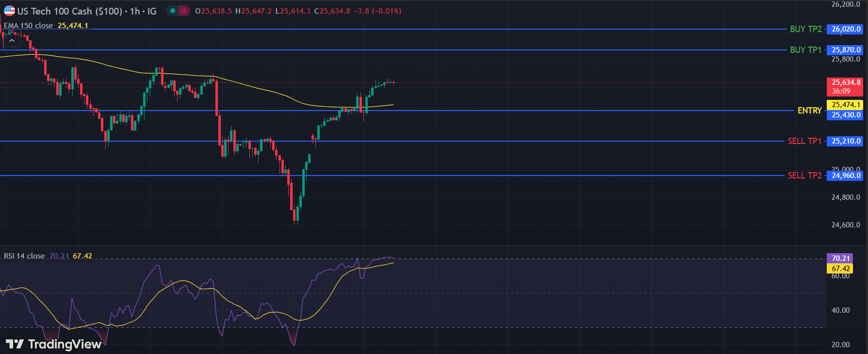
Task: Click the yellow RSI MA 67.42 tag
Action: coord(840,269)
